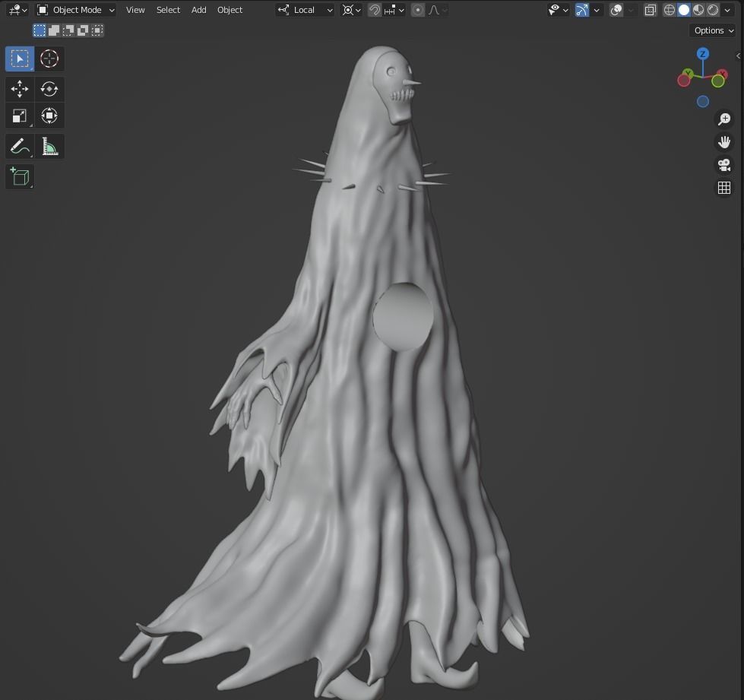Open the Local transform orientation dropdown
744x700 pixels.
click(305, 10)
